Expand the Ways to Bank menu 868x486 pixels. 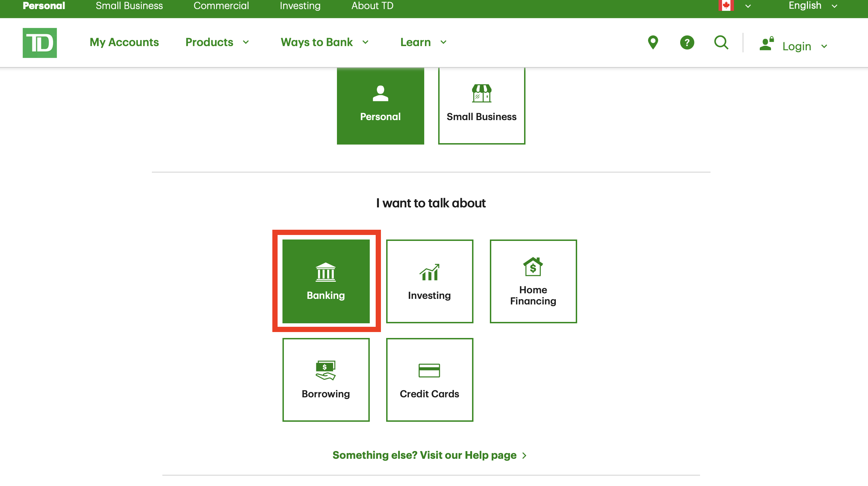pyautogui.click(x=325, y=42)
